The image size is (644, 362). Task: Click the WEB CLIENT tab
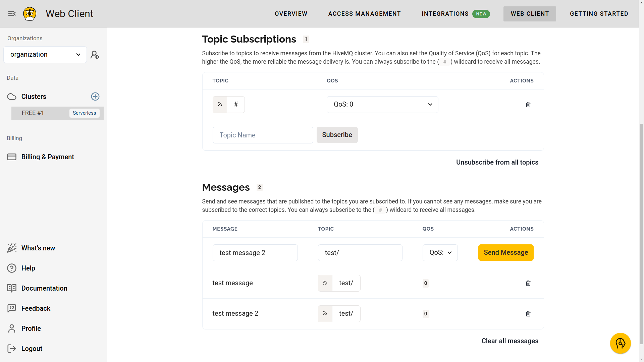tap(530, 14)
